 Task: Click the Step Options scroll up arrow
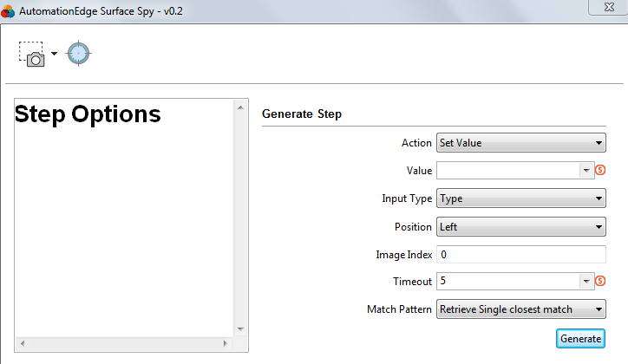pyautogui.click(x=240, y=107)
